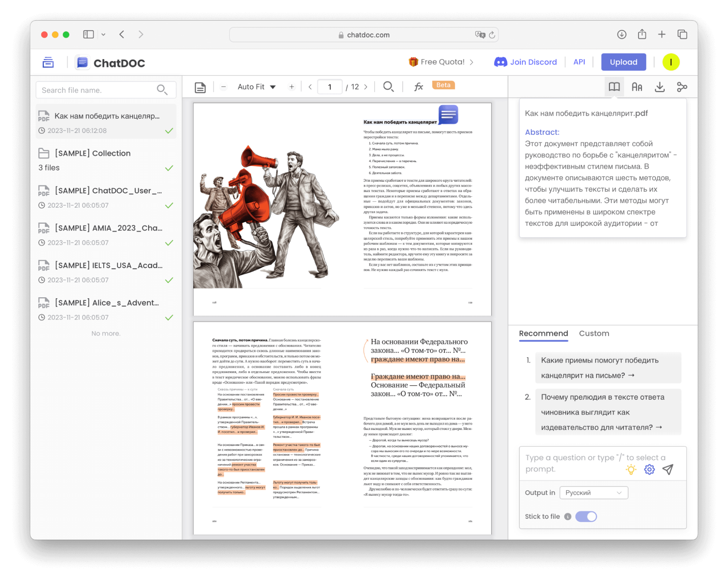Open chat settings via gear icon
The image size is (728, 580).
[x=649, y=470]
